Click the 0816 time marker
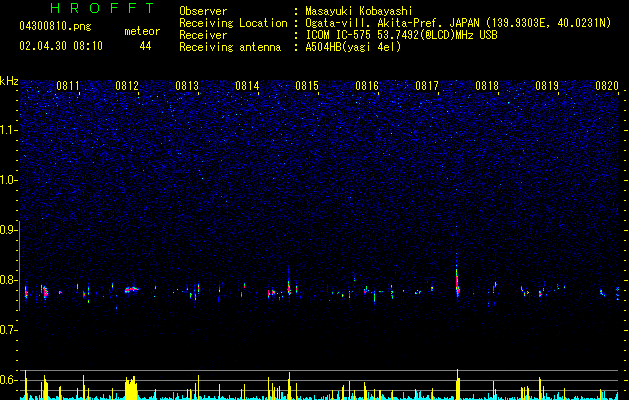This screenshot has height=400, width=629. (367, 86)
